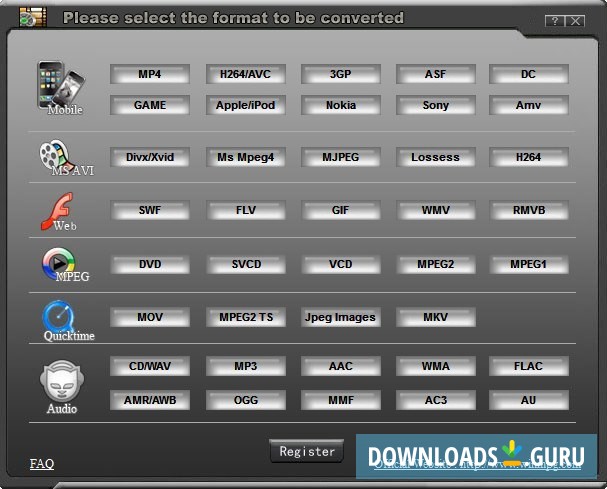Choose the H264 AVI format
The width and height of the screenshot is (607, 489).
529,157
